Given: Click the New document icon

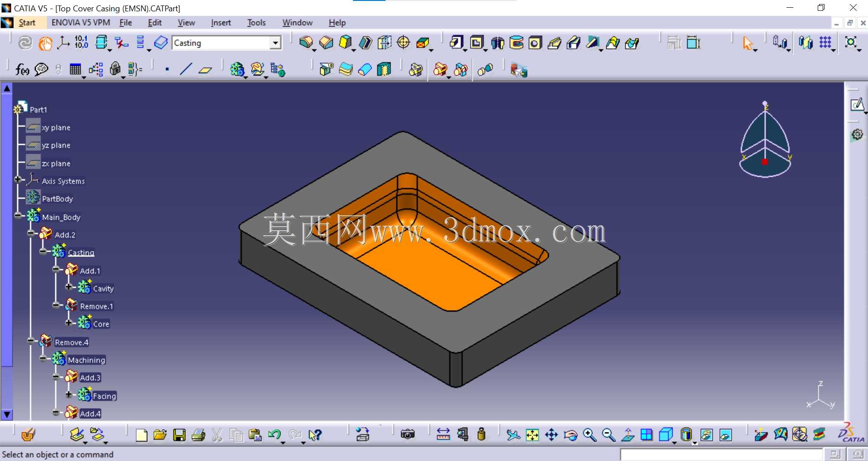Looking at the screenshot, I should pos(141,435).
